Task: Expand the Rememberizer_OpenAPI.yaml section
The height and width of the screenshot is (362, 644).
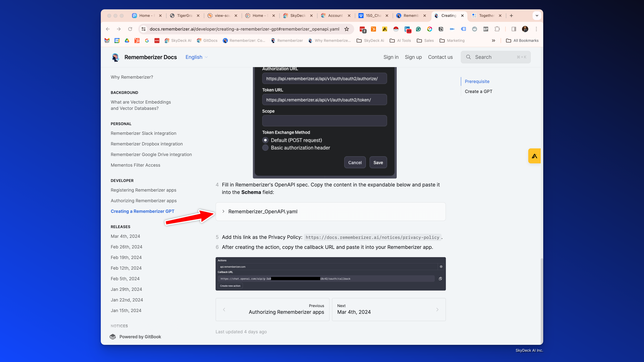Action: (x=263, y=211)
